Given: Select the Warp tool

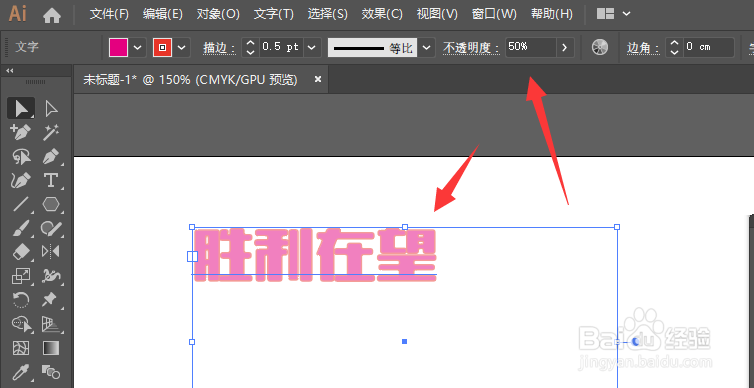Looking at the screenshot, I should [x=50, y=276].
